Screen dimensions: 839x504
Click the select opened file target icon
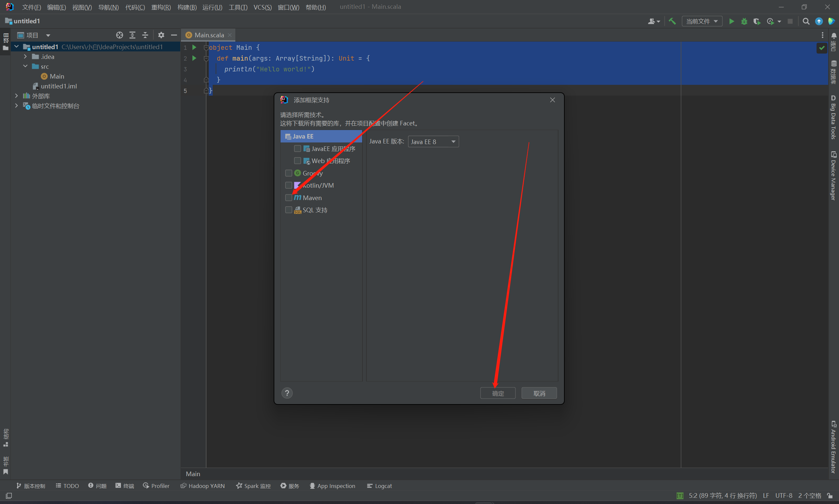[119, 35]
